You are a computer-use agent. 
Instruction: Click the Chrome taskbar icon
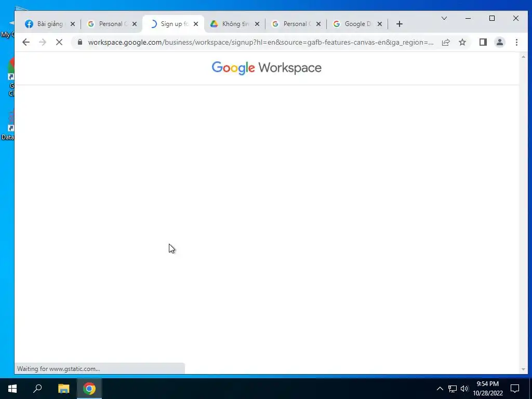(89, 389)
